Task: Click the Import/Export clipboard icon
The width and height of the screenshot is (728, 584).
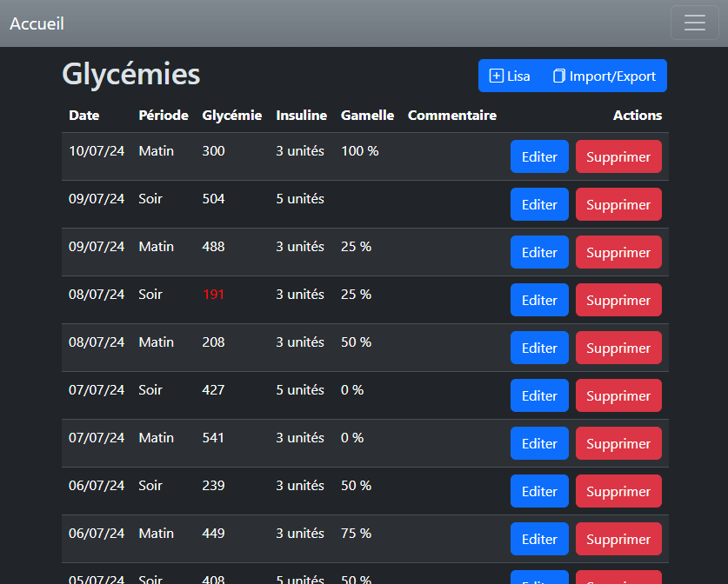Action: pyautogui.click(x=559, y=76)
